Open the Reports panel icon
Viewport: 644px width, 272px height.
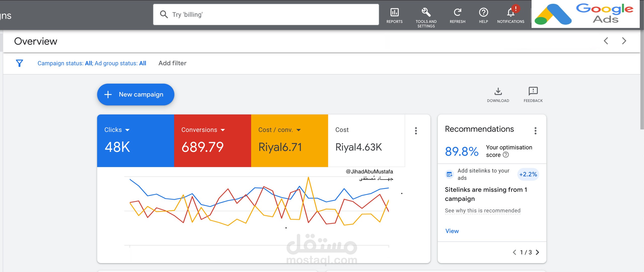[394, 12]
